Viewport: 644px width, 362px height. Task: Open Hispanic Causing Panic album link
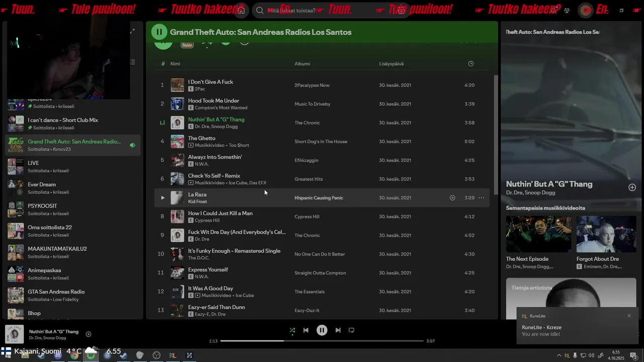pos(319,198)
